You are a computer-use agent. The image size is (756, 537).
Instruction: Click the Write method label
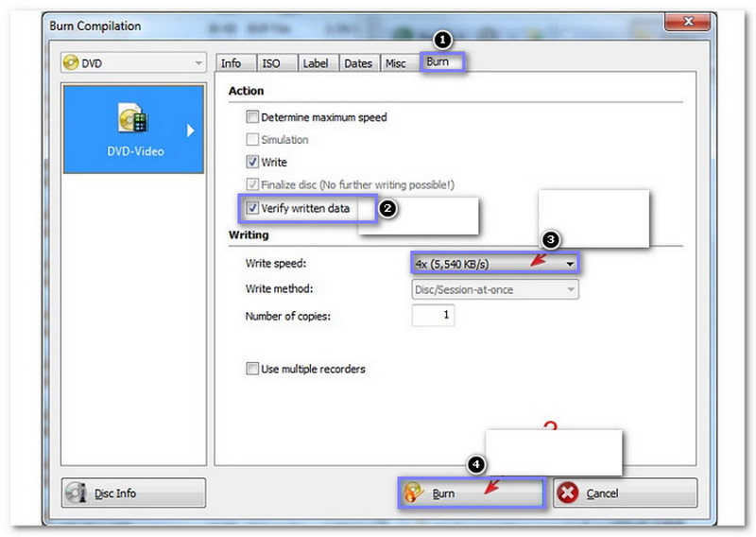point(279,288)
